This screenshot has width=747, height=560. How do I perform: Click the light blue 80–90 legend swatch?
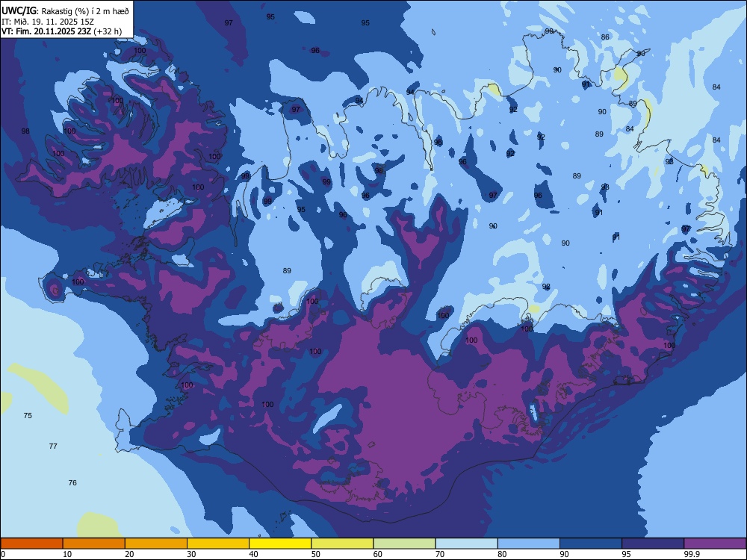pos(528,544)
